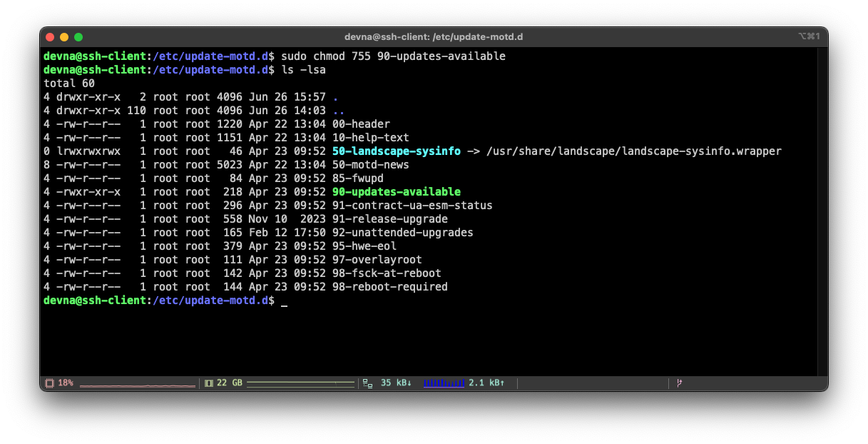Click the sudo chmod 755 command text
The height and width of the screenshot is (444, 868).
point(394,56)
